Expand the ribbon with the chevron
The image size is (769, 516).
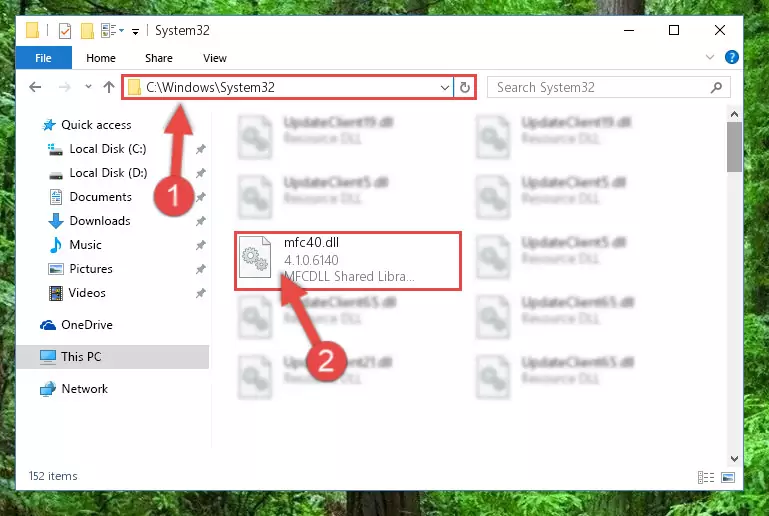pyautogui.click(x=710, y=57)
